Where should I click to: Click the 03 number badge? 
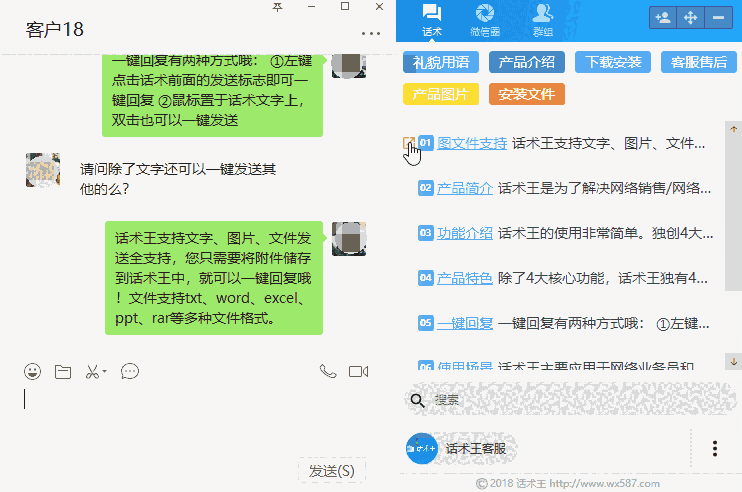425,233
